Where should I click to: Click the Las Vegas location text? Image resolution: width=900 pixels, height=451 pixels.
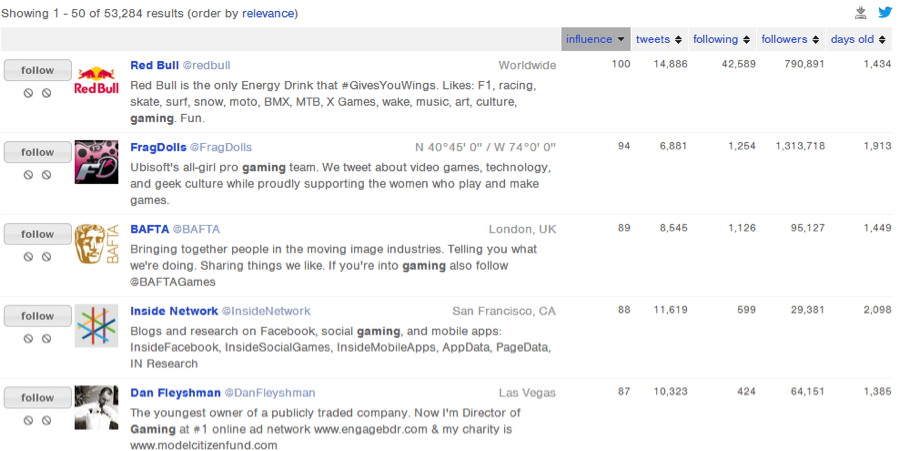coord(527,393)
